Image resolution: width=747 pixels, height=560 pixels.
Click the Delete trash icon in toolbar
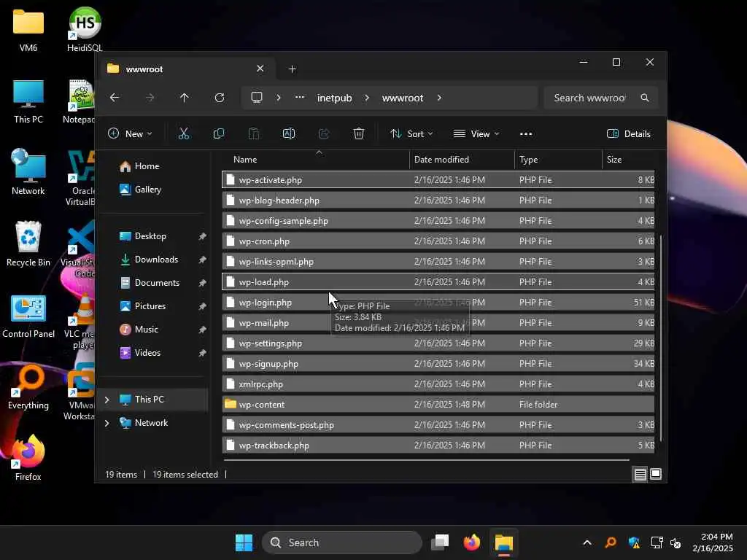(359, 134)
